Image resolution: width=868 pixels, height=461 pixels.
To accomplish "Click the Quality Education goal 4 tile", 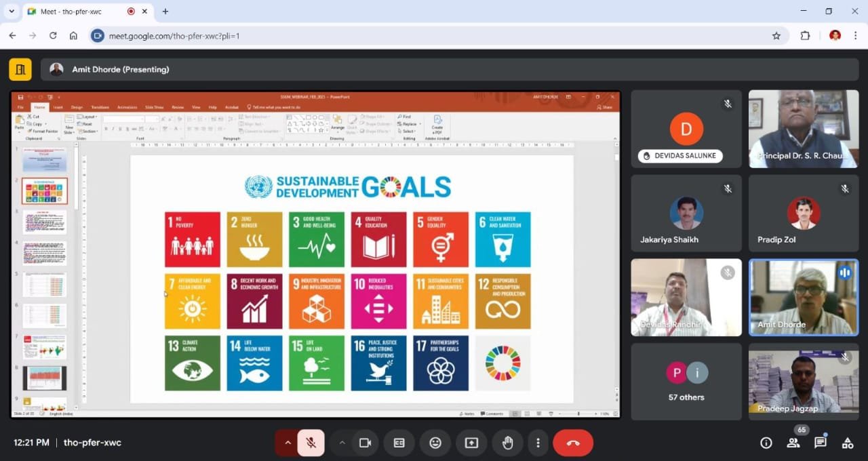I will tap(378, 239).
